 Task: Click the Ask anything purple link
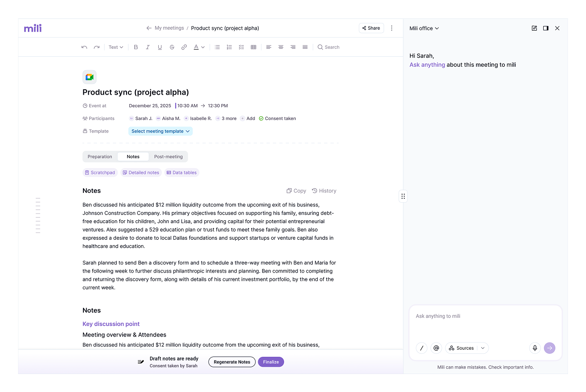pos(427,65)
